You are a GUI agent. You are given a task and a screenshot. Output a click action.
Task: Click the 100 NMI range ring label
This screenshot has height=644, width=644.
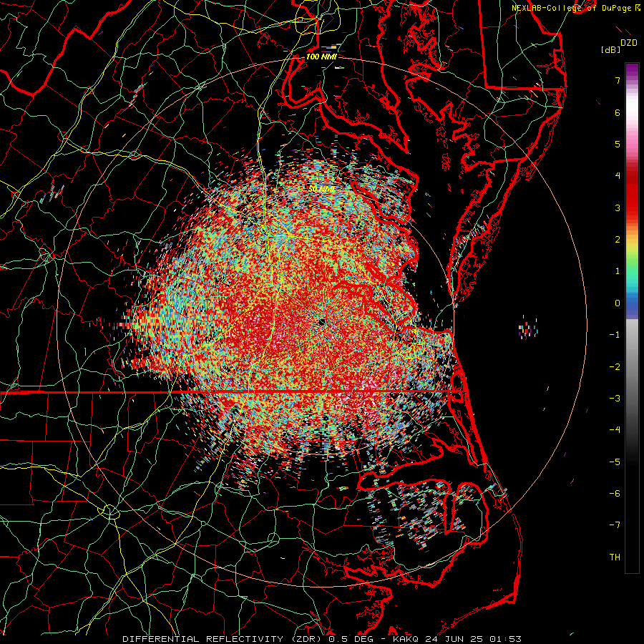click(321, 57)
